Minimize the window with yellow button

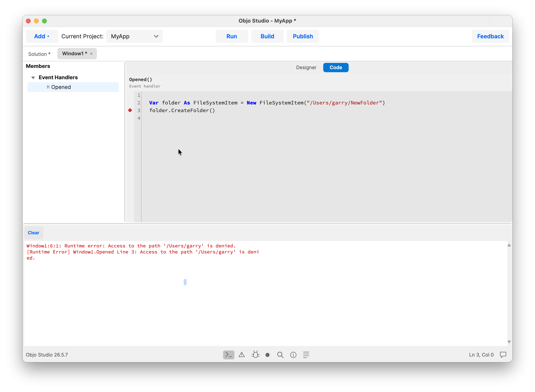tap(36, 21)
